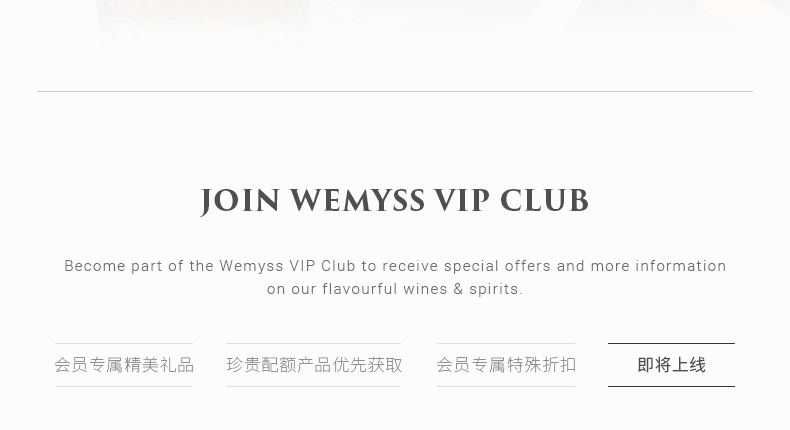Click Wemyss in the description paragraph
790x430 pixels.
[251, 267]
